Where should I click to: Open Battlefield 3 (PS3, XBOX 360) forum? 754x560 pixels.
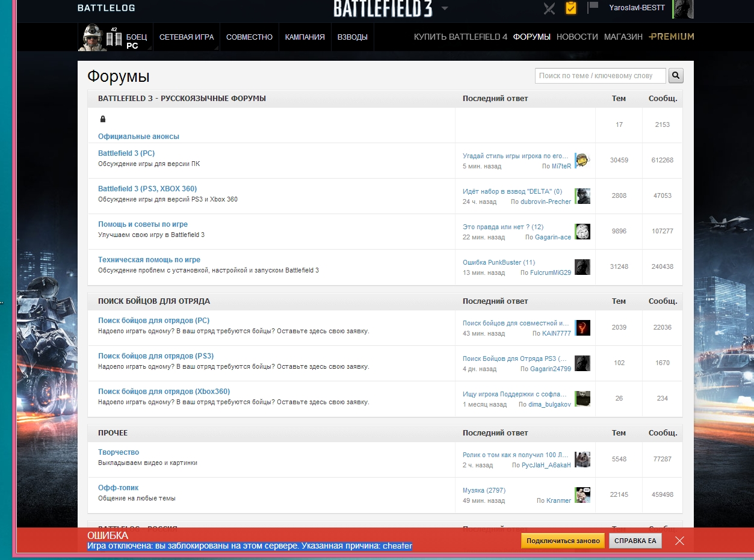(147, 189)
